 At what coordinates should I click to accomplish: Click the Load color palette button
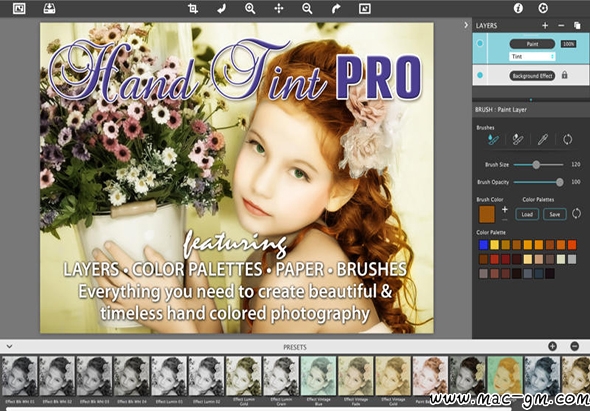click(x=527, y=214)
